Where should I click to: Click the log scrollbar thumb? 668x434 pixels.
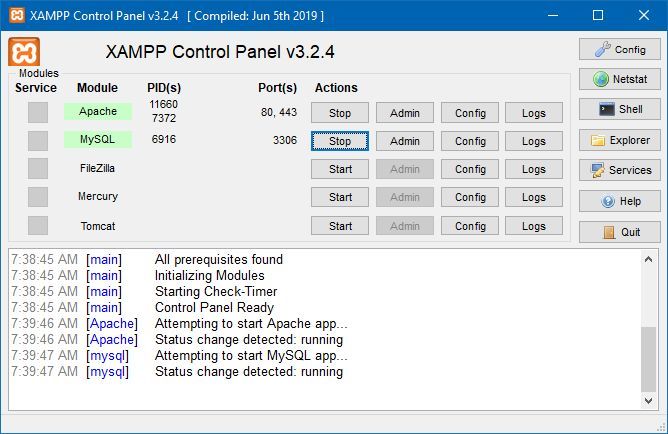pos(648,359)
